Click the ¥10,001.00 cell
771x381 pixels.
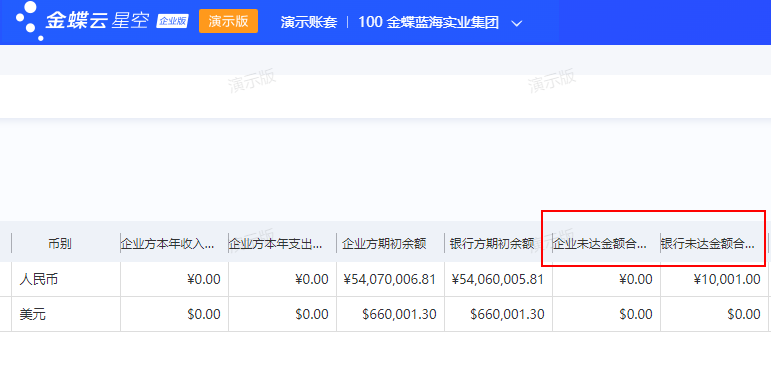[x=714, y=279]
